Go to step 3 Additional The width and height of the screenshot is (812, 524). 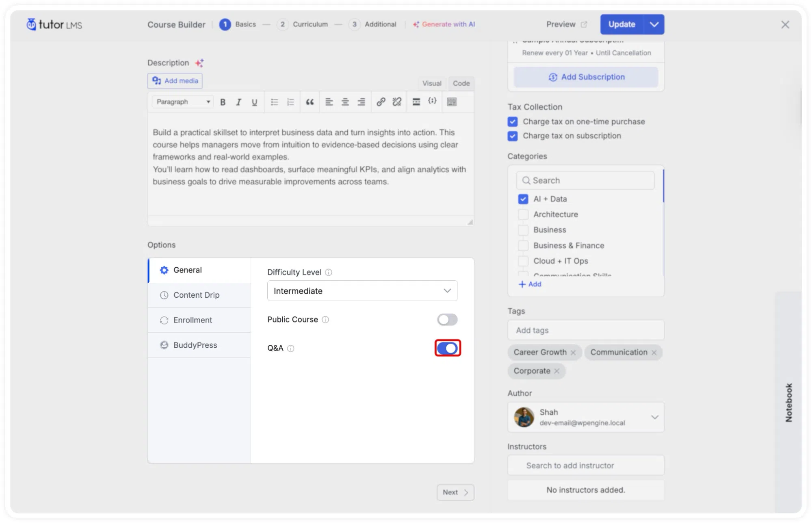[372, 24]
